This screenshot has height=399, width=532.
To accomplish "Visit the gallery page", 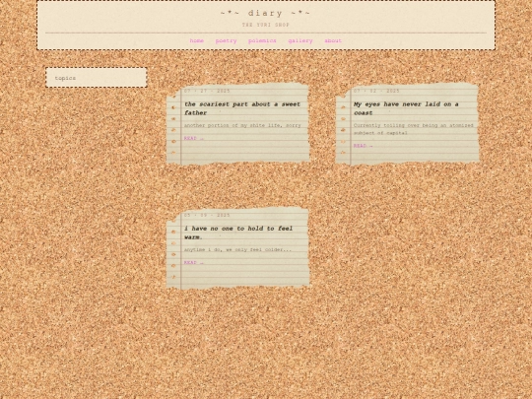I will (x=300, y=40).
